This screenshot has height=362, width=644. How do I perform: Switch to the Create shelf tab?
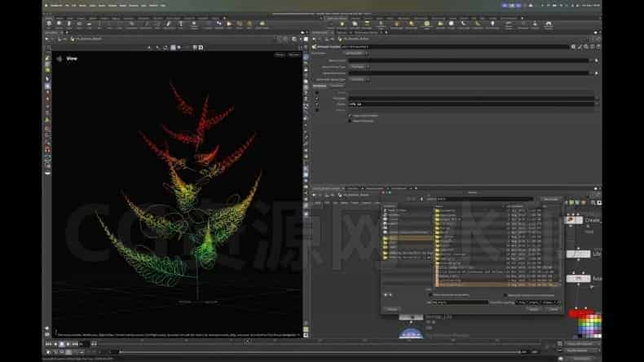[x=49, y=18]
